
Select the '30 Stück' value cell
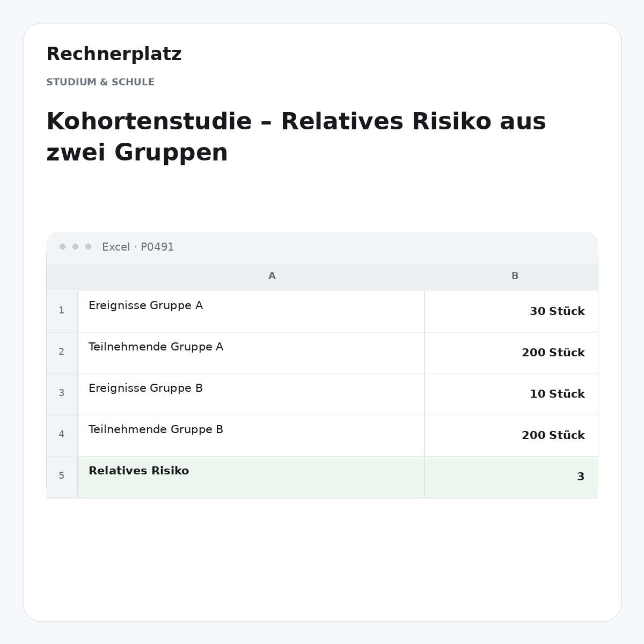click(511, 311)
